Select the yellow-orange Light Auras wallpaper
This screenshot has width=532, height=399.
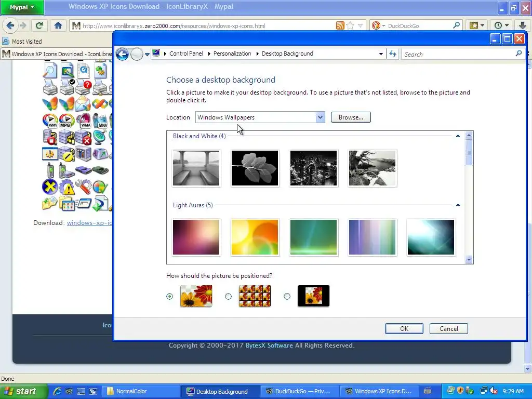pos(255,237)
